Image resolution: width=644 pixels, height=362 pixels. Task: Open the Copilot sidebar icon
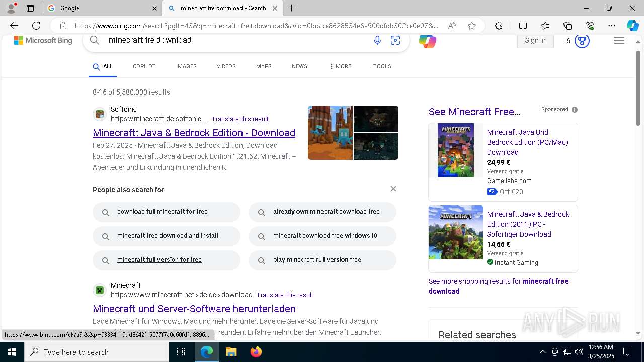(x=632, y=26)
